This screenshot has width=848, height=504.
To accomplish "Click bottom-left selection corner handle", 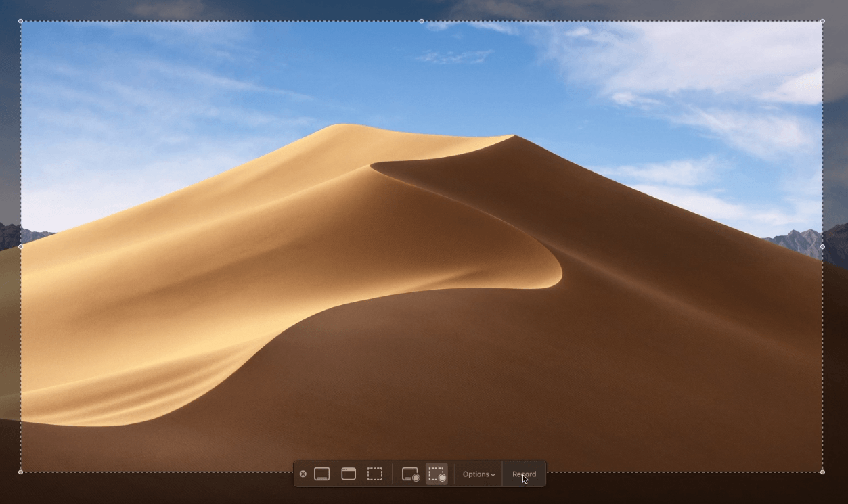I will coord(20,472).
